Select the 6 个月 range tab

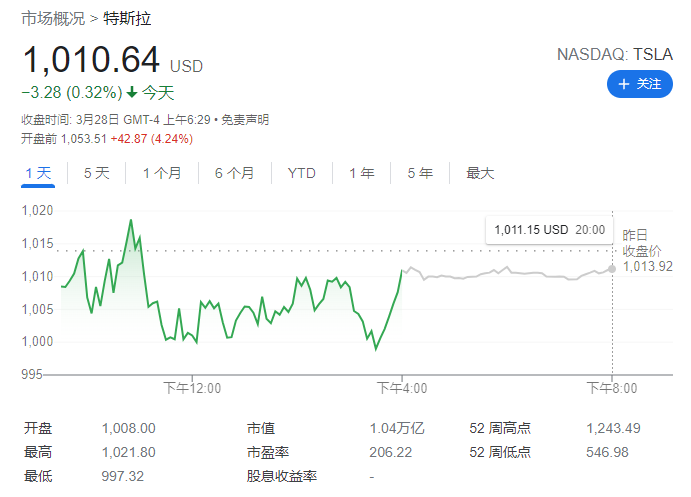click(234, 173)
